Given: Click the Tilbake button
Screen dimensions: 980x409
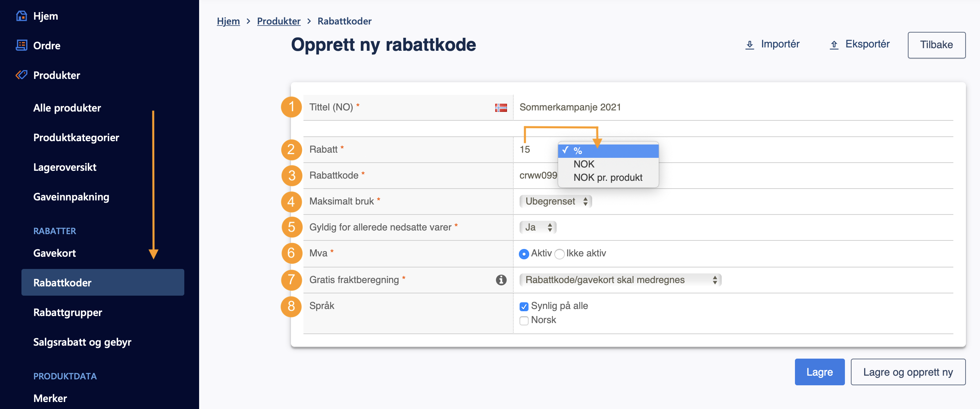Looking at the screenshot, I should tap(936, 45).
